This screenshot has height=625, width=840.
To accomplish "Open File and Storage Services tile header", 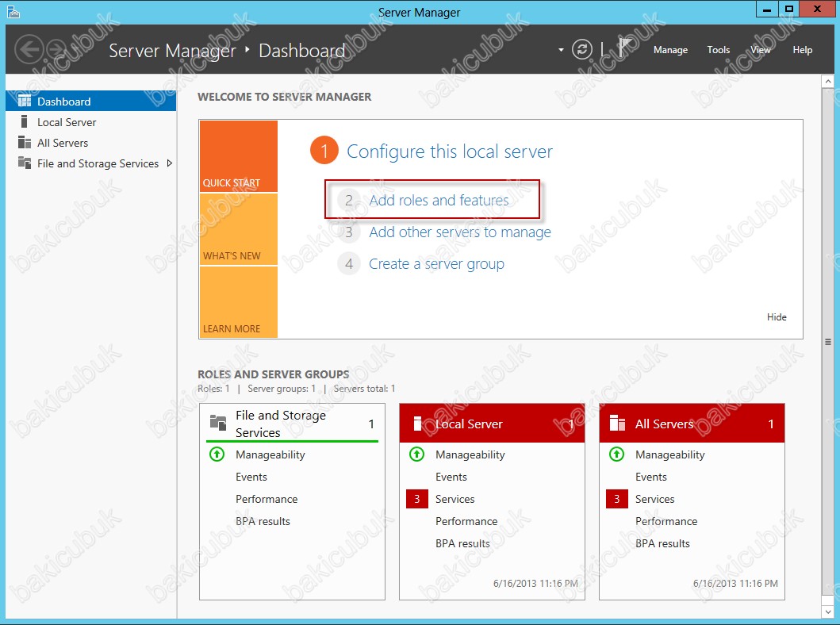I will tap(292, 424).
